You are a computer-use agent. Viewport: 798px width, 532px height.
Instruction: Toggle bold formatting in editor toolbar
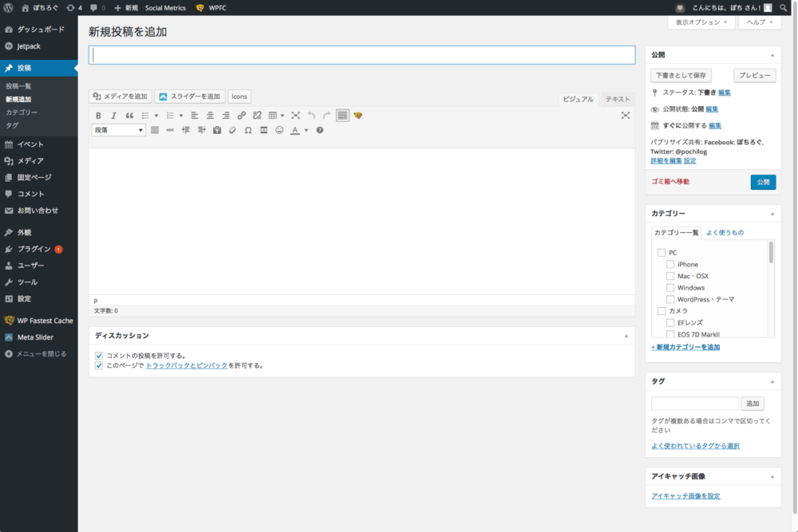98,116
